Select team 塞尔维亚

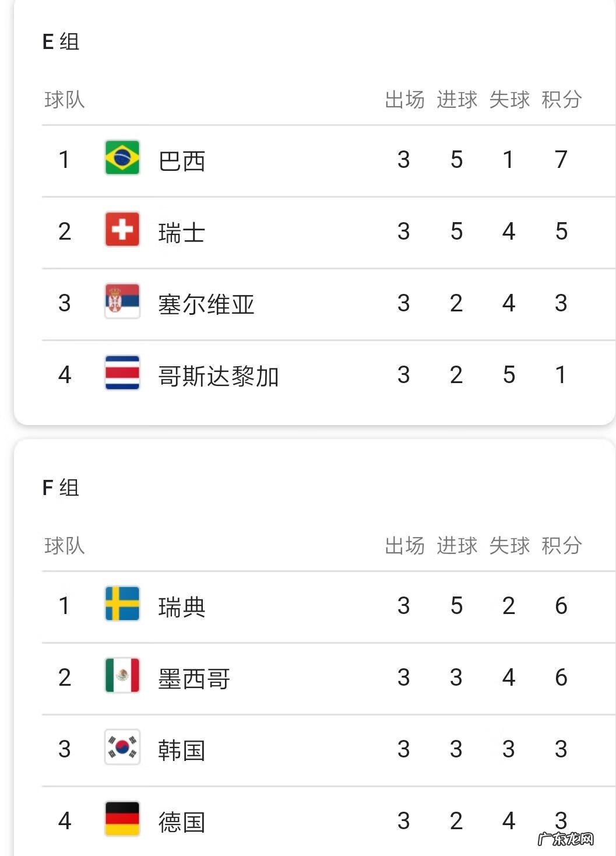click(x=206, y=304)
